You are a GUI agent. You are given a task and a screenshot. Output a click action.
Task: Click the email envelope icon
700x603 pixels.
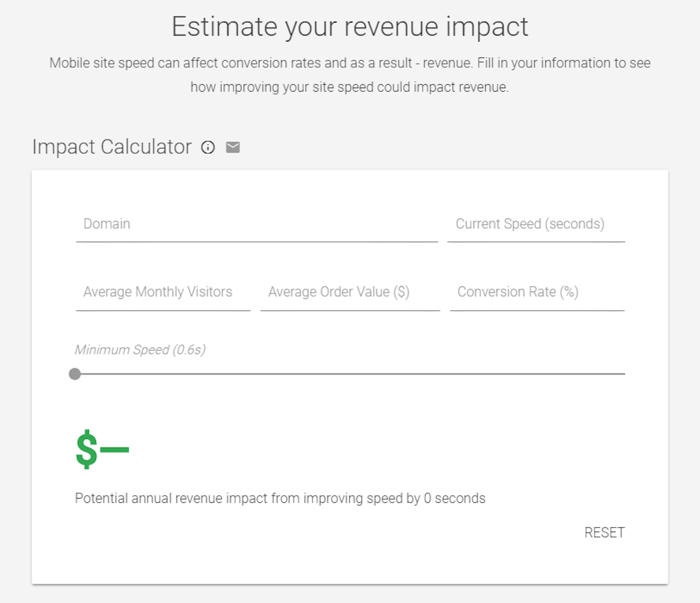(x=232, y=147)
